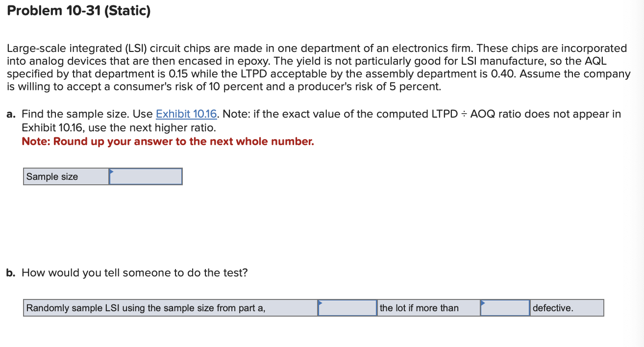Image resolution: width=644 pixels, height=347 pixels.
Task: Click the problem description paragraph
Action: (x=319, y=67)
